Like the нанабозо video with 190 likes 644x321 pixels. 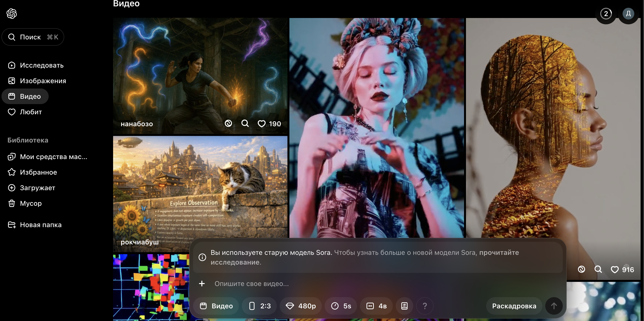(x=261, y=124)
